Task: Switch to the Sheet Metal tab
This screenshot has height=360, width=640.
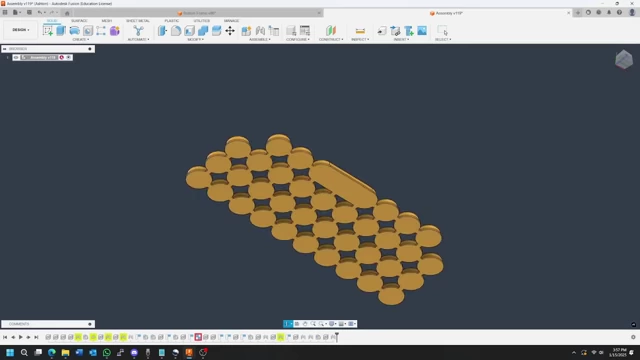Action: click(x=138, y=20)
